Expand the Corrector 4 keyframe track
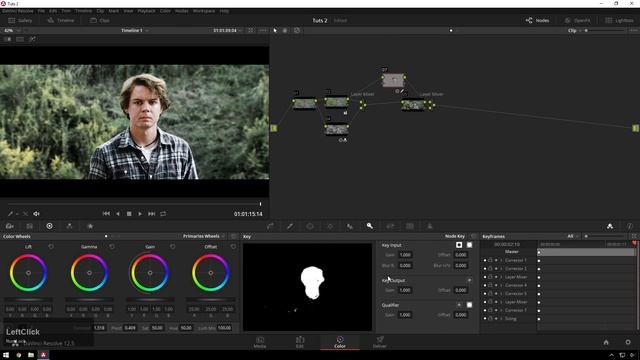This screenshot has width=640, height=360. (x=501, y=285)
